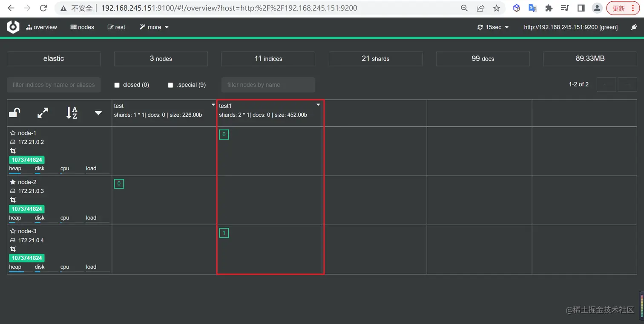The height and width of the screenshot is (324, 644).
Task: Click the node-1 name
Action: [27, 133]
